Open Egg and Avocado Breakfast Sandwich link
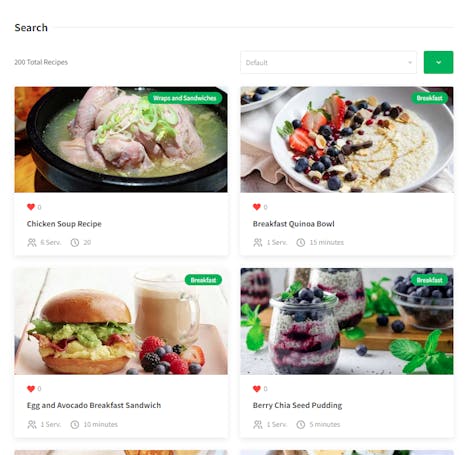 94,405
